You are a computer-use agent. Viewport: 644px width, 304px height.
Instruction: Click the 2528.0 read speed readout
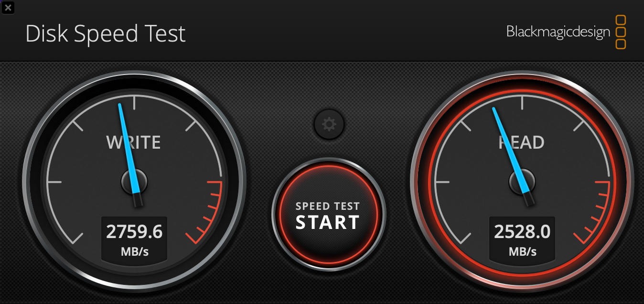(522, 232)
